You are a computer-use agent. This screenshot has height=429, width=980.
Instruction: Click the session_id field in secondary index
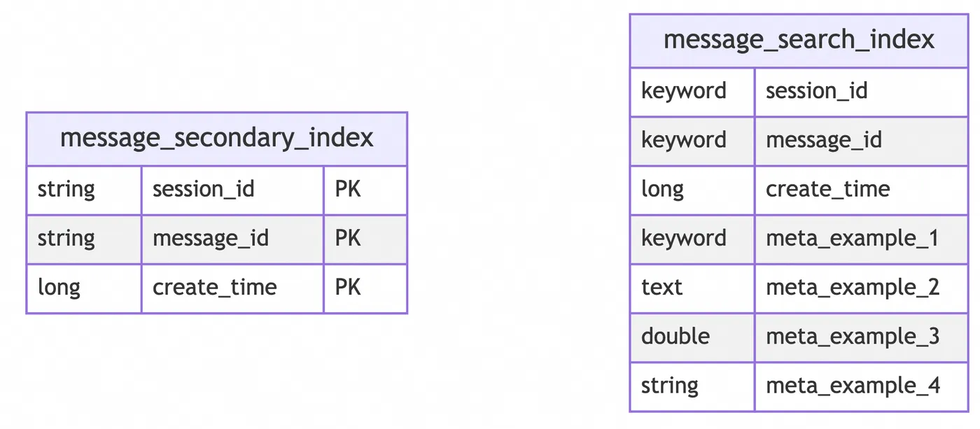(232, 190)
